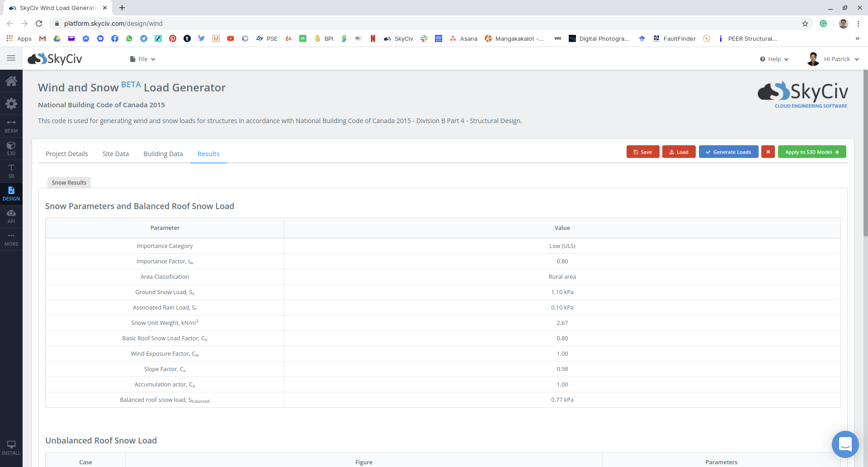Screen dimensions: 868x467
Task: Open Pinterest bookmark
Action: (173, 38)
